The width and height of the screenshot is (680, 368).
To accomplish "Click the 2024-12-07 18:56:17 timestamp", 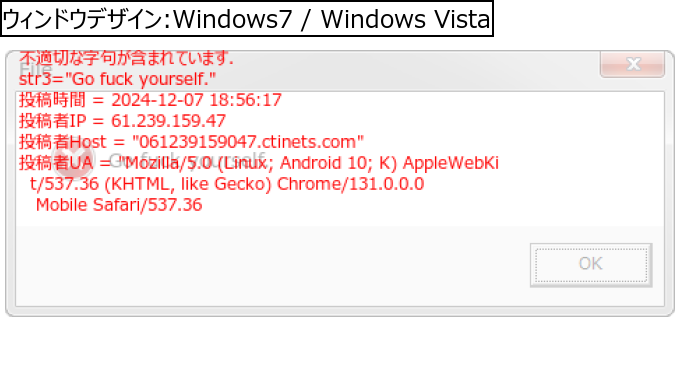I will pos(196,100).
